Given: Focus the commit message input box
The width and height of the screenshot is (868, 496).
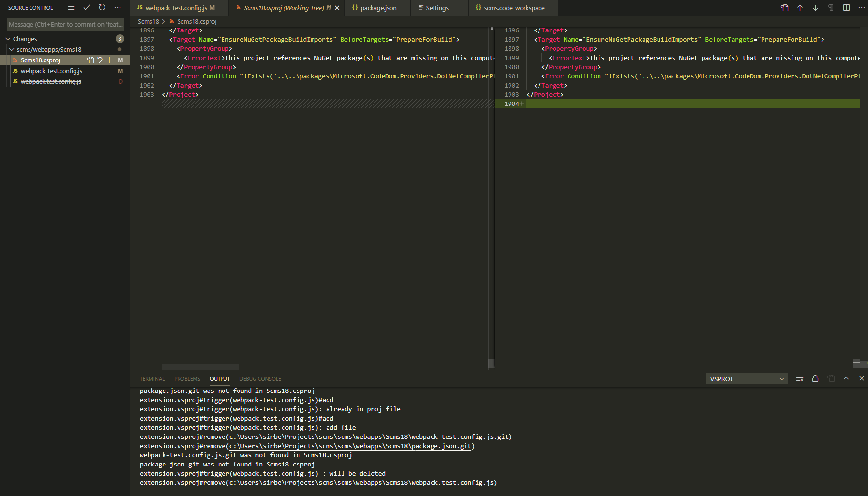Looking at the screenshot, I should click(65, 24).
